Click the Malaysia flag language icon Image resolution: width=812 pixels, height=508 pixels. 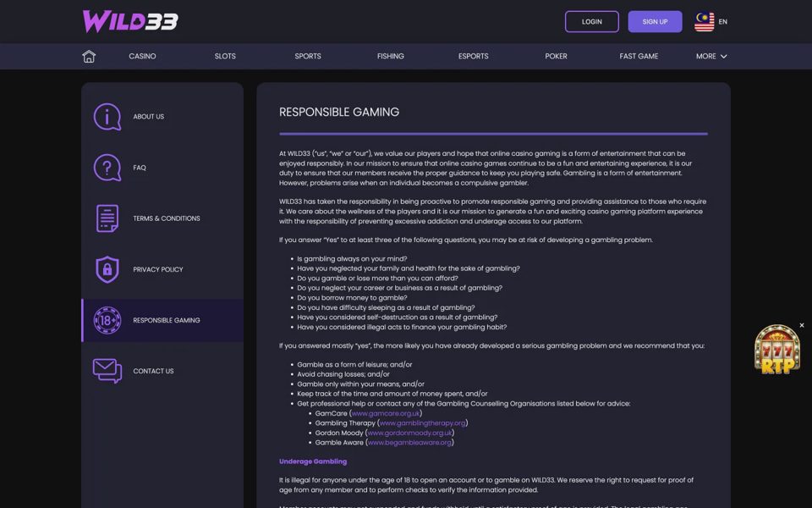705,22
